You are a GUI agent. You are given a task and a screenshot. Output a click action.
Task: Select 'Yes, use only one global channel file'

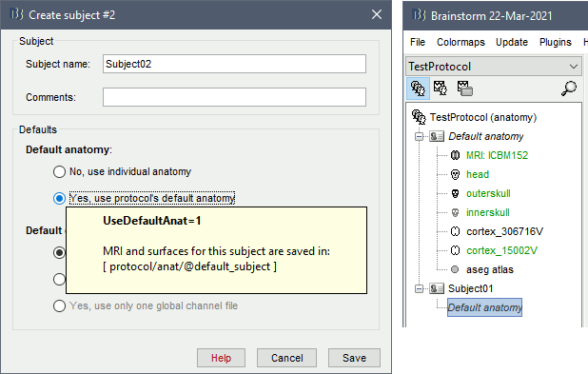(59, 305)
